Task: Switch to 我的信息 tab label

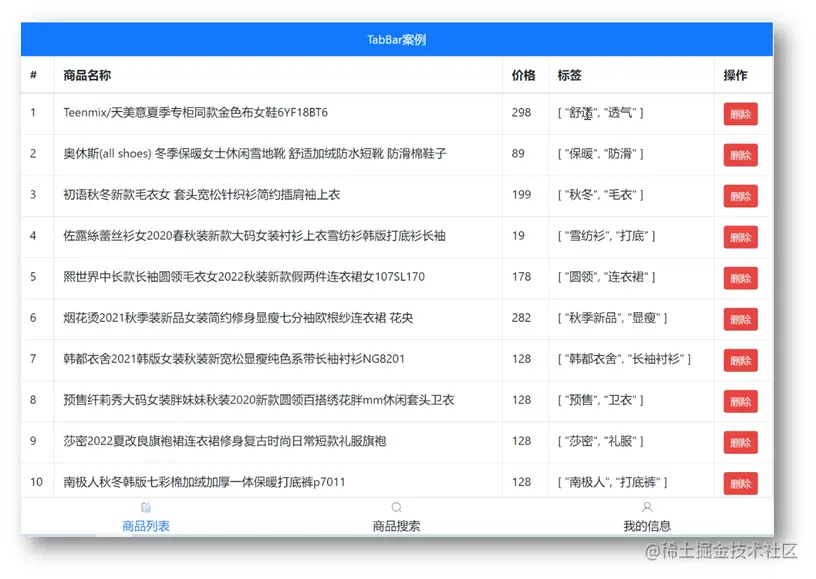Action: tap(647, 526)
